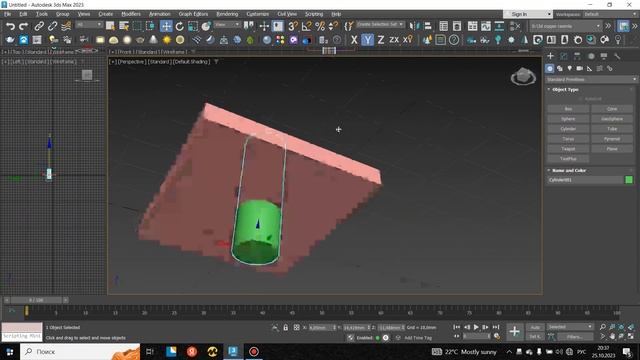Toggle the selection lock padlock icon

[x=286, y=327]
